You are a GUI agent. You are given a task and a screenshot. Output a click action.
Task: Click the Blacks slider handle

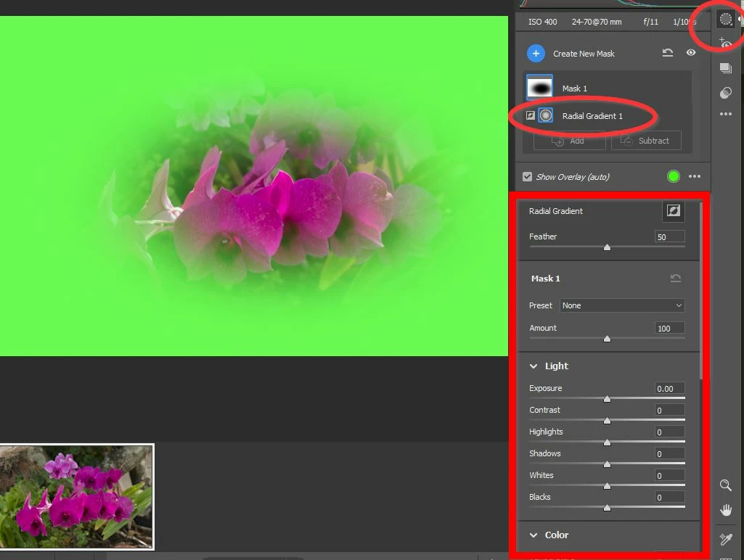coord(607,508)
